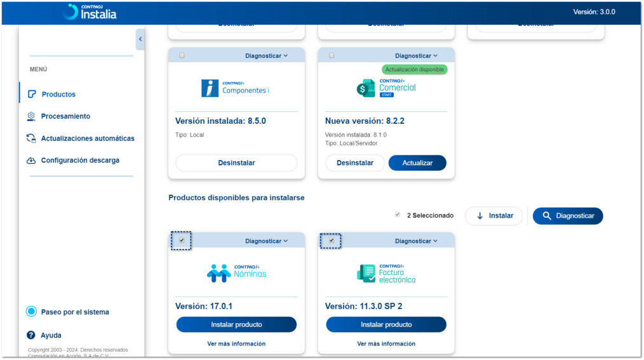Expand Diagnosticar dropdown on Comercial card
644x360 pixels.
pyautogui.click(x=416, y=56)
